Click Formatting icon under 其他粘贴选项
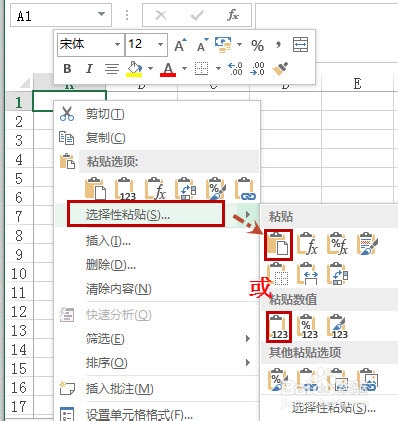 coord(278,380)
